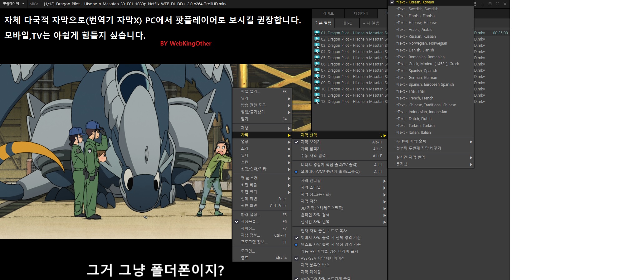Image resolution: width=644 pixels, height=280 pixels.
Task: Choose 전체 화면 menu item
Action: tap(262, 199)
